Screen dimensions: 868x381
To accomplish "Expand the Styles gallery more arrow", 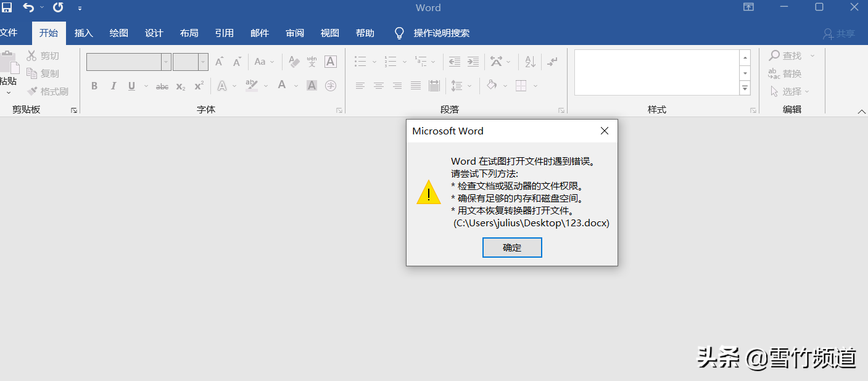I will 745,89.
